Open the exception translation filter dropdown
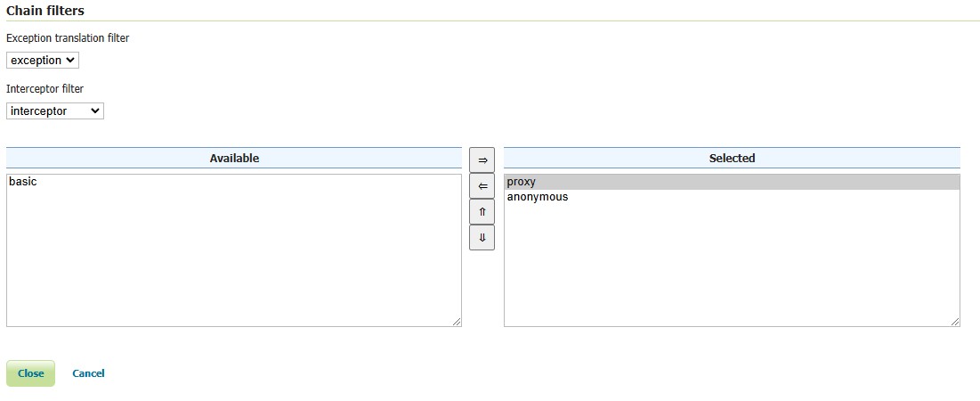The height and width of the screenshot is (401, 980). 43,61
